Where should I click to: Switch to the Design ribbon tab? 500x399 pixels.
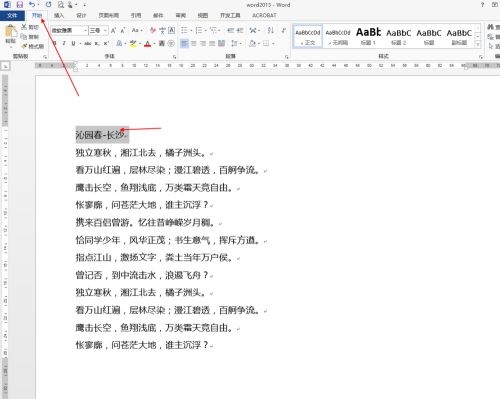point(81,15)
